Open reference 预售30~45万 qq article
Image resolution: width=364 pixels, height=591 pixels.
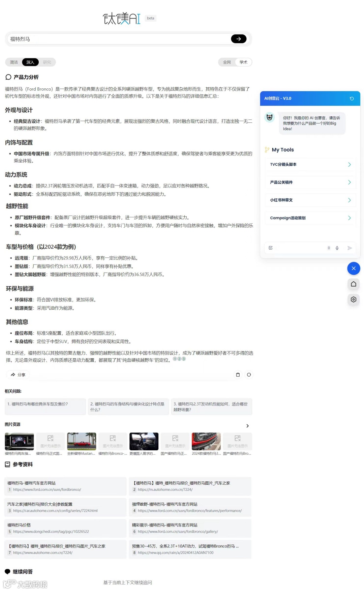point(190,550)
